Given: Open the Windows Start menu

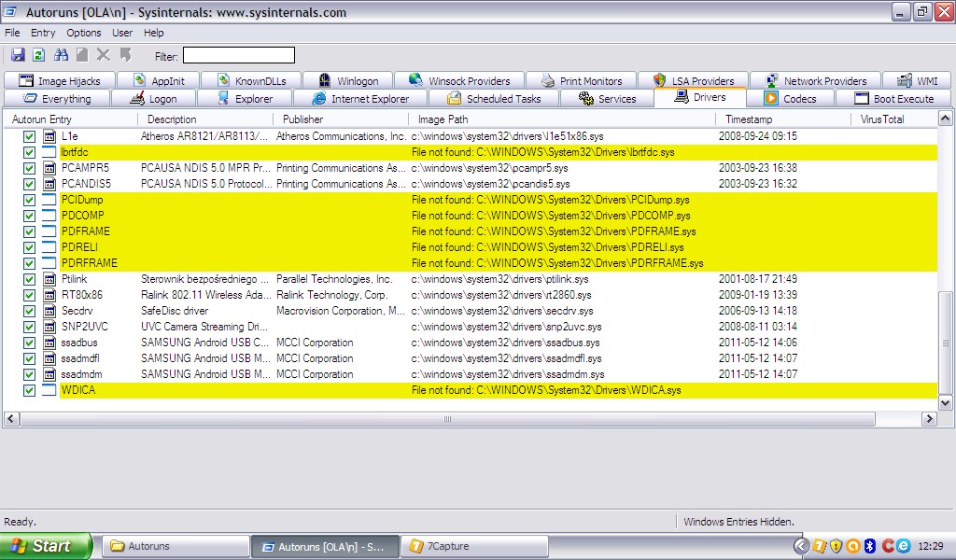Looking at the screenshot, I should (47, 546).
